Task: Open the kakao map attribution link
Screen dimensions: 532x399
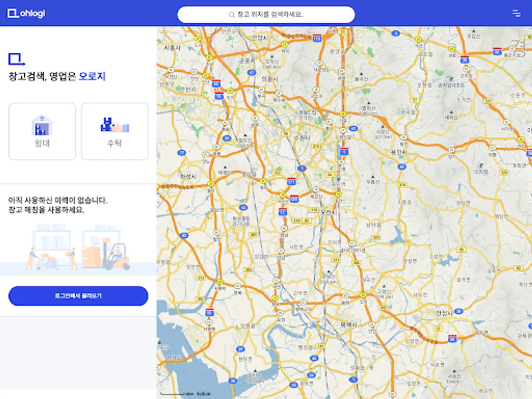Action: coord(204,393)
